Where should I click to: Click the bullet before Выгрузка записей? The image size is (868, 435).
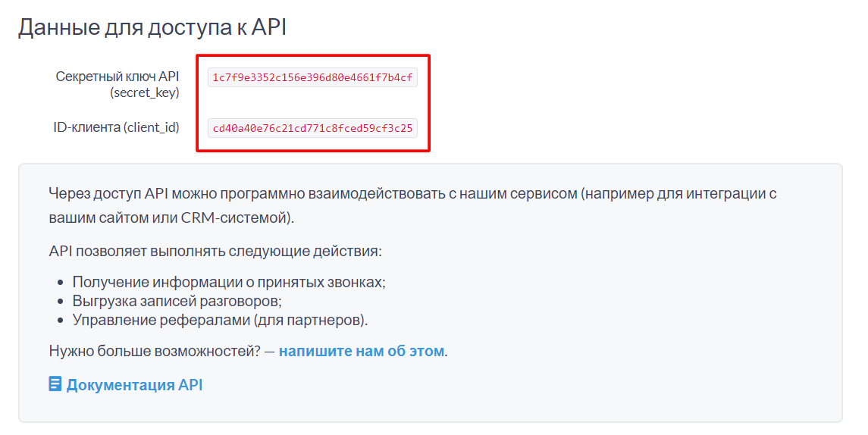tap(61, 302)
